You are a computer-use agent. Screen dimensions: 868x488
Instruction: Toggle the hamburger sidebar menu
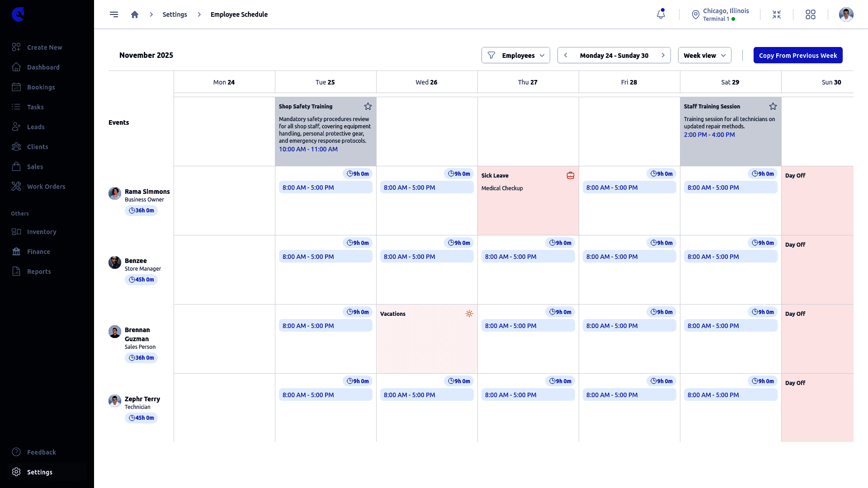pyautogui.click(x=114, y=14)
